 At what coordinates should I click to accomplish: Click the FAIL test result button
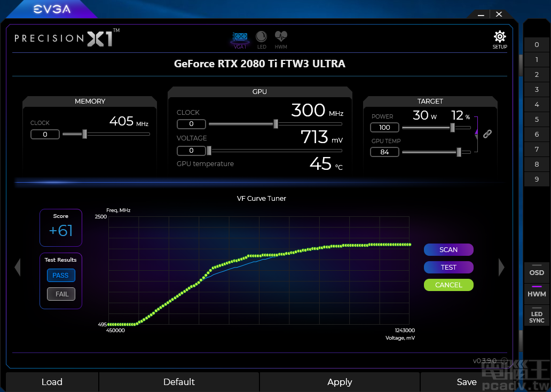tap(61, 294)
